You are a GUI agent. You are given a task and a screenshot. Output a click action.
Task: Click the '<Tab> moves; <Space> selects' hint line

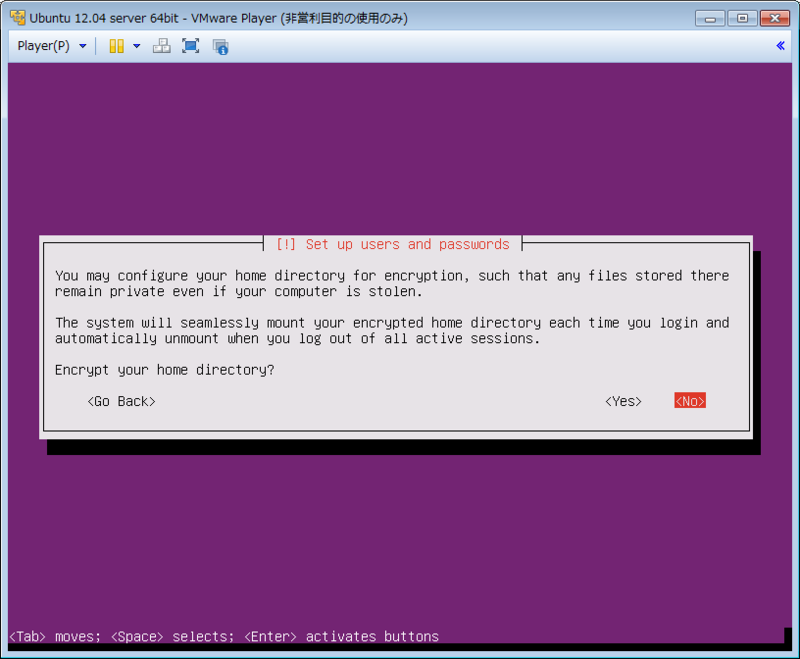[x=224, y=637]
